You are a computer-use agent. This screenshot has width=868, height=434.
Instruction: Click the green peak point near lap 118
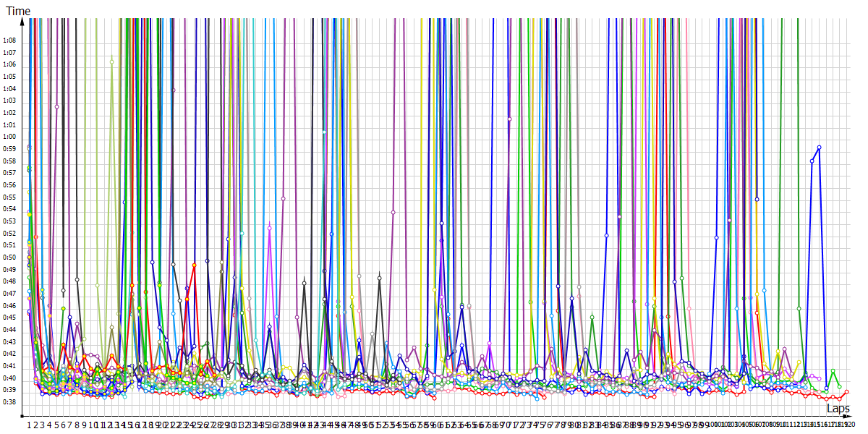pyautogui.click(x=833, y=371)
